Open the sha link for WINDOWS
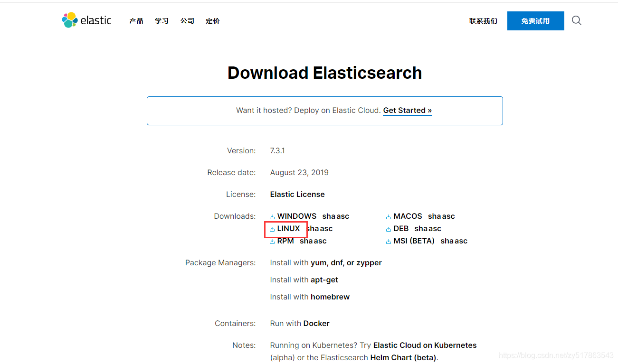This screenshot has height=364, width=618. click(x=329, y=216)
